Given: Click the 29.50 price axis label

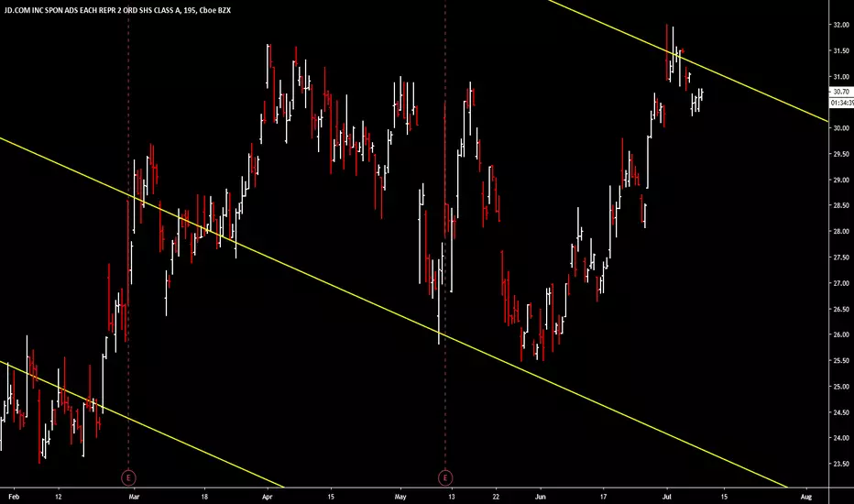Looking at the screenshot, I should click(x=841, y=154).
